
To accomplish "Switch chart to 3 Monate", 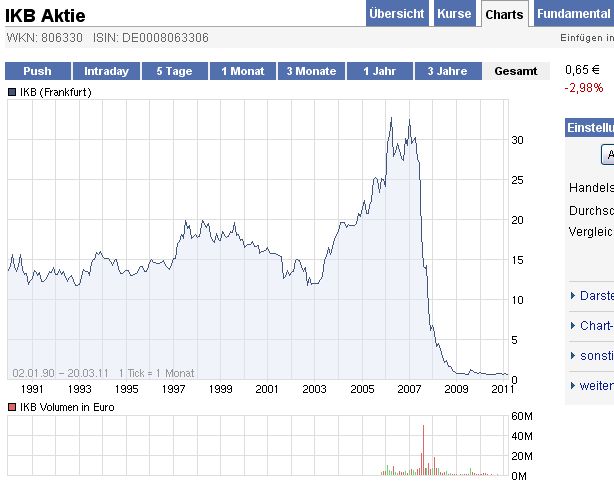I will tap(311, 71).
